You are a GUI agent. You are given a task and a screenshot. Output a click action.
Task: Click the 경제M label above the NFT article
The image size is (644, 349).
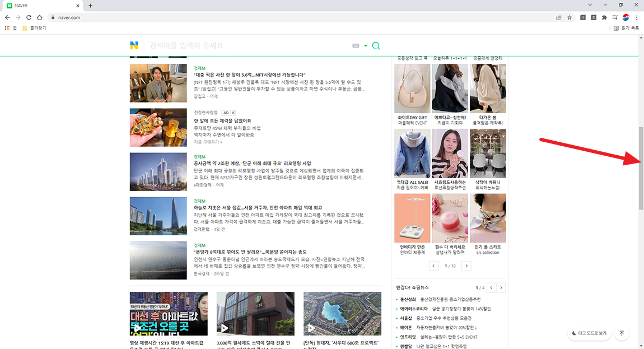(x=199, y=68)
